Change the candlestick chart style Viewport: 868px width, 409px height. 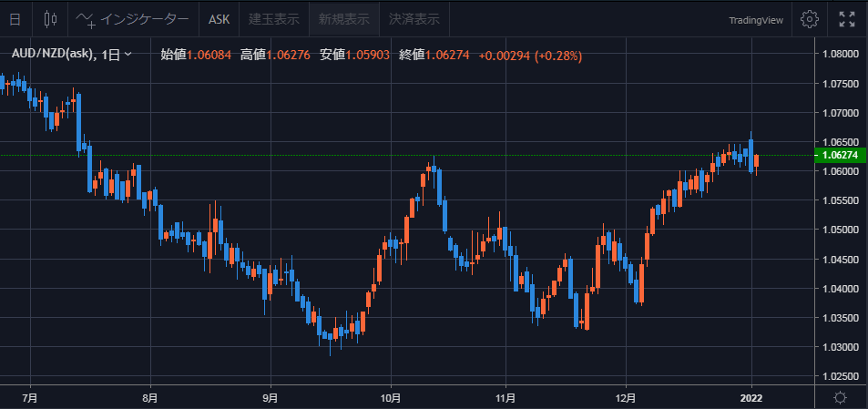[50, 19]
